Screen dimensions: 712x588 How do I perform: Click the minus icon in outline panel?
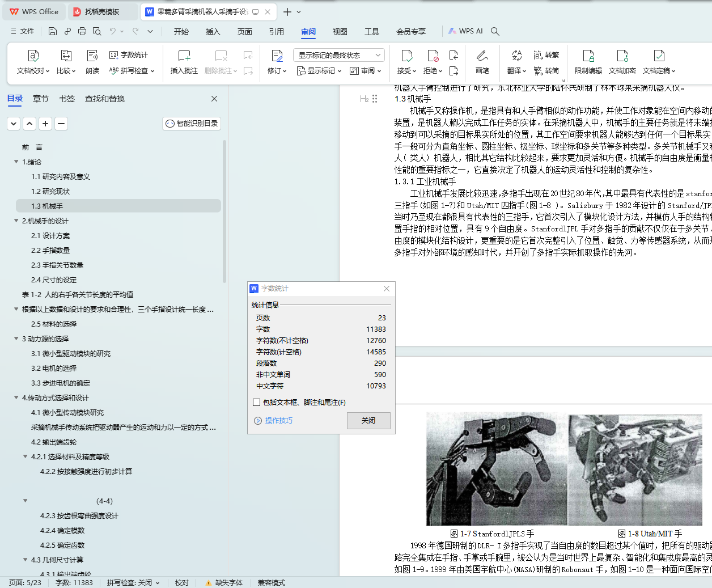[x=61, y=123]
